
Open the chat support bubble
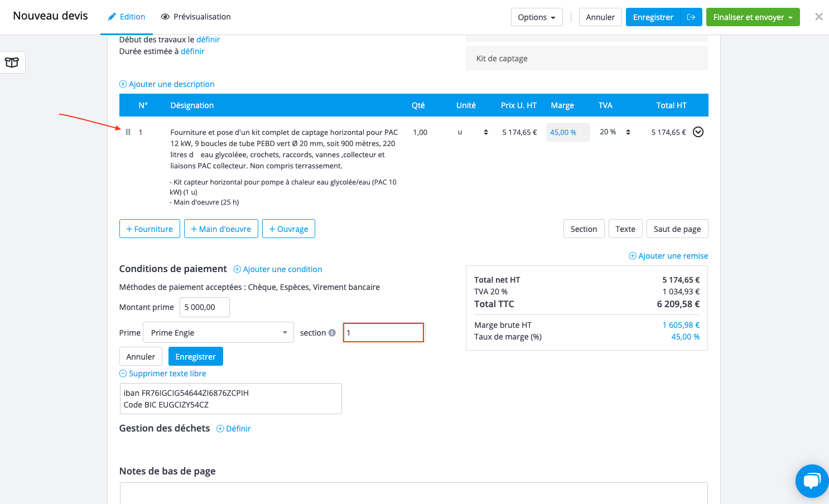pyautogui.click(x=812, y=481)
